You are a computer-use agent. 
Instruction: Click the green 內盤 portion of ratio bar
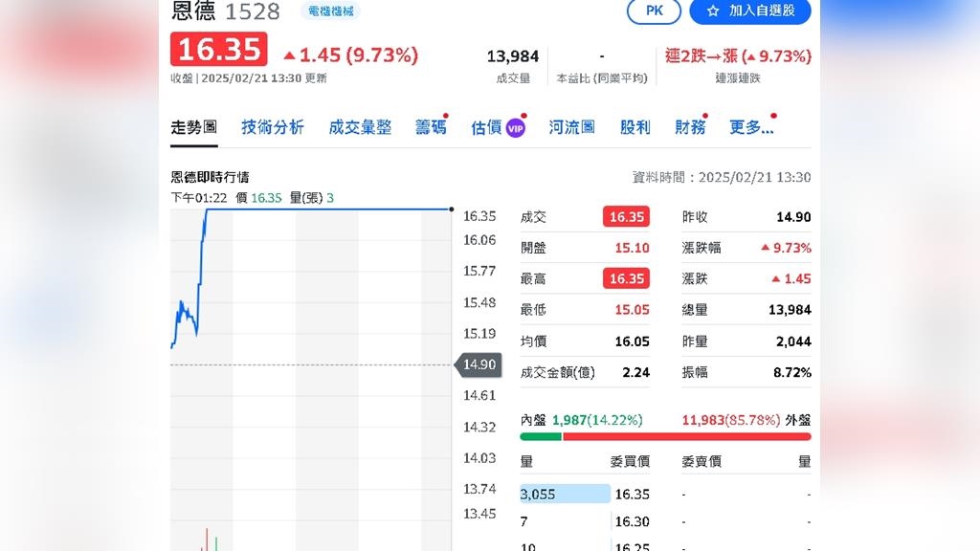point(541,437)
